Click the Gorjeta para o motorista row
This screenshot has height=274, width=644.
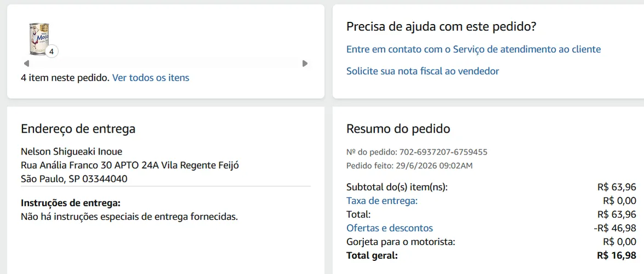tap(491, 242)
